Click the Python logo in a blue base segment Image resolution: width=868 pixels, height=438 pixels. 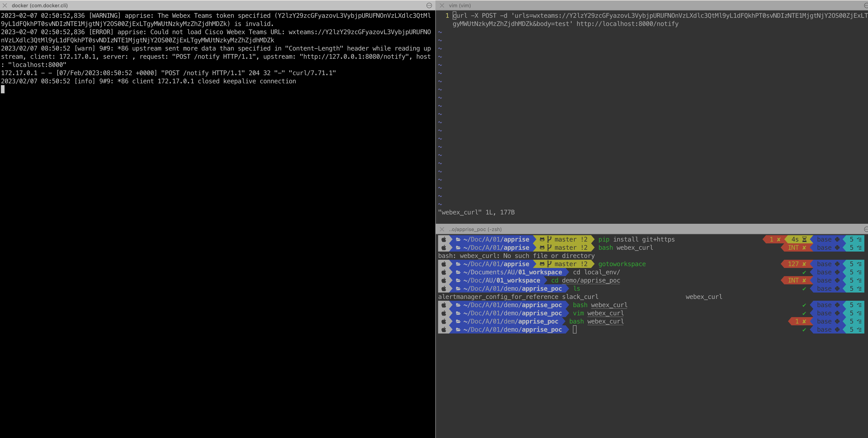[837, 239]
